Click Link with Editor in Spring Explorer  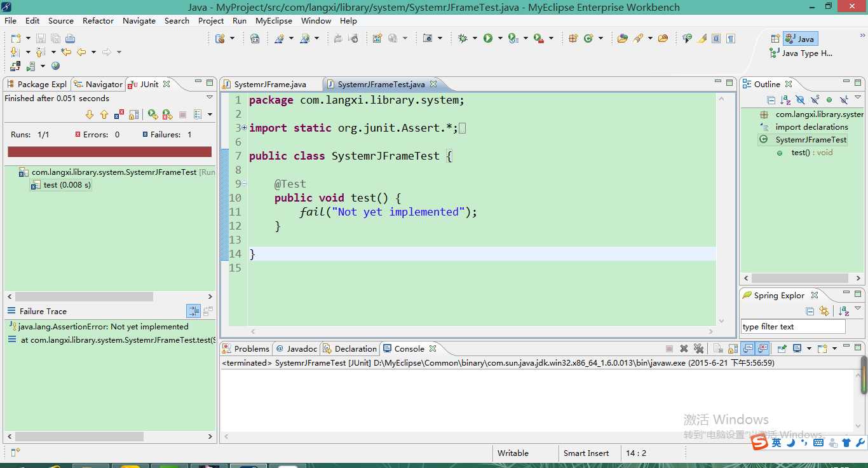(x=824, y=311)
